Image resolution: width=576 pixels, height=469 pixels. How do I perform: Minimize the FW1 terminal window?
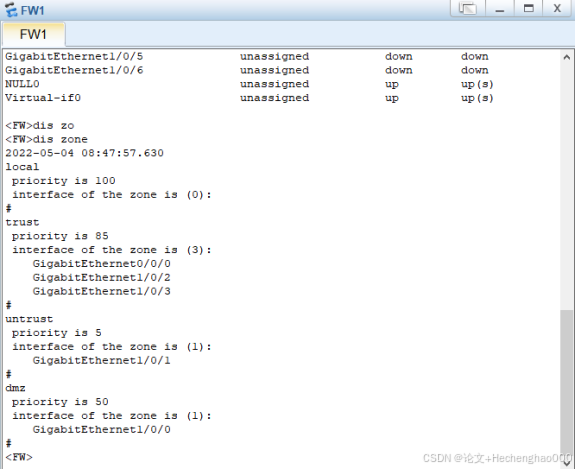tap(500, 8)
